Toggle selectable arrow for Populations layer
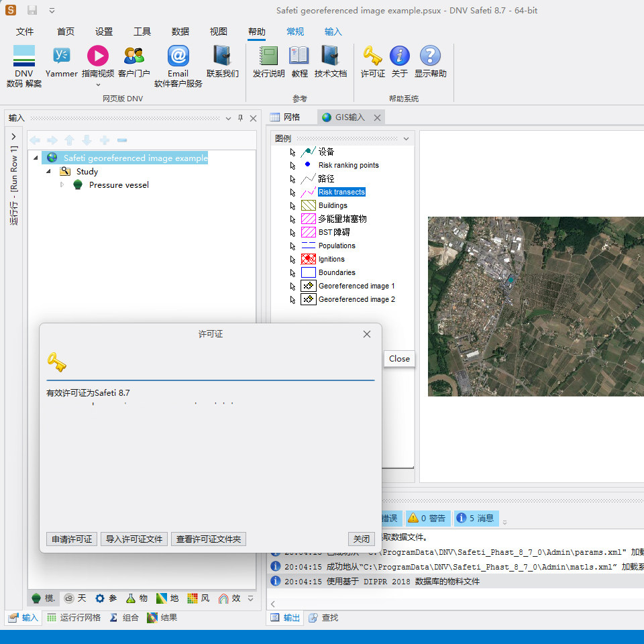 (x=292, y=246)
